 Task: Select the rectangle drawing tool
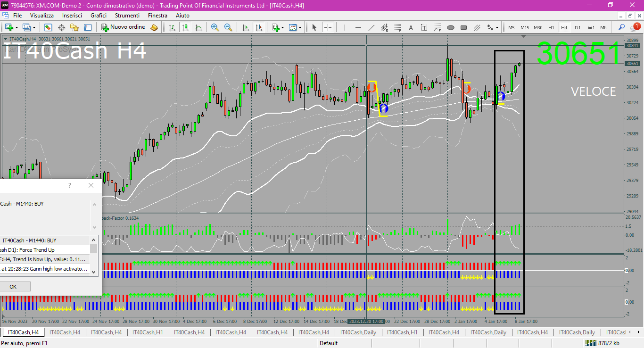click(463, 27)
